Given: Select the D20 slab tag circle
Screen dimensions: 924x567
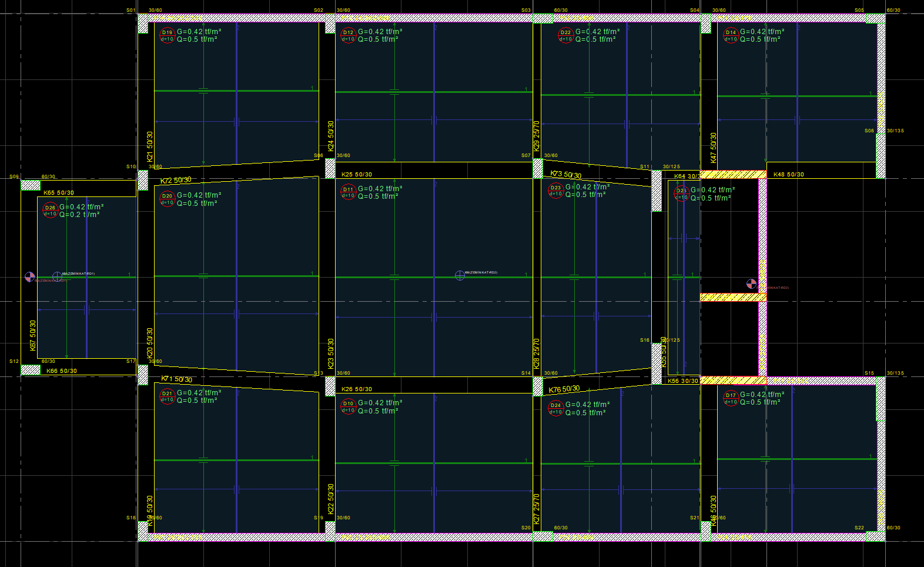Looking at the screenshot, I should click(x=168, y=199).
